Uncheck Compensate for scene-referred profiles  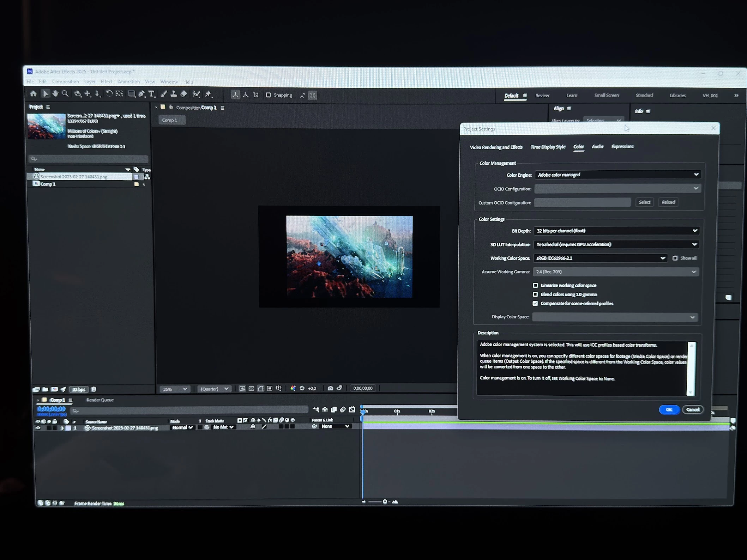click(x=535, y=304)
